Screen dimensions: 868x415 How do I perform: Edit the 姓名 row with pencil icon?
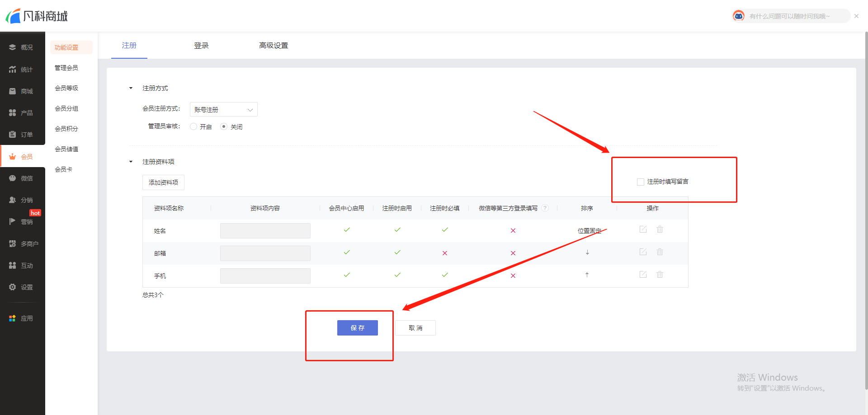[643, 229]
